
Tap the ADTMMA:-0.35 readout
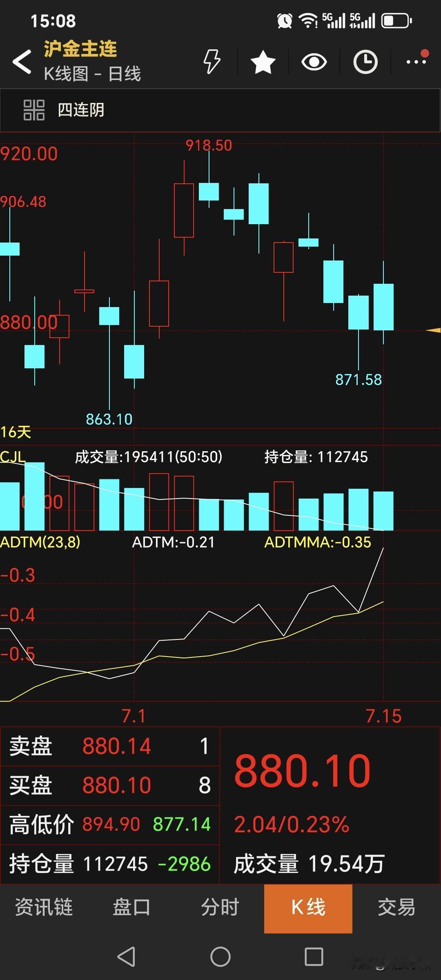[318, 542]
